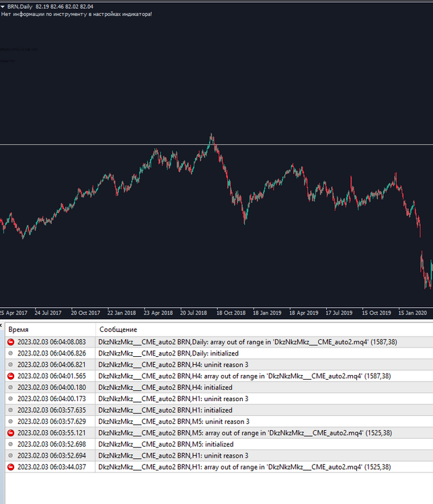Click the 18 Jan 2019 date axis label
The image size is (433, 504).
click(x=267, y=312)
